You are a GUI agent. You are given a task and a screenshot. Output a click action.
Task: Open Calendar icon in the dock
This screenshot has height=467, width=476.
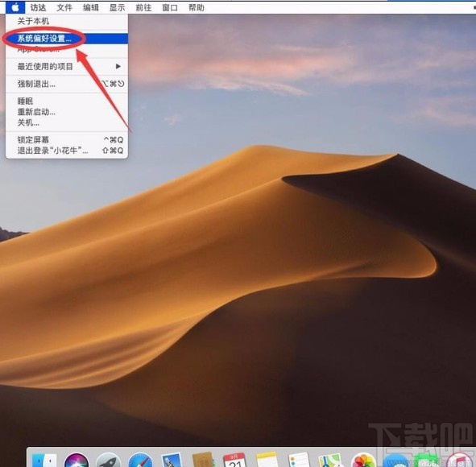235,460
